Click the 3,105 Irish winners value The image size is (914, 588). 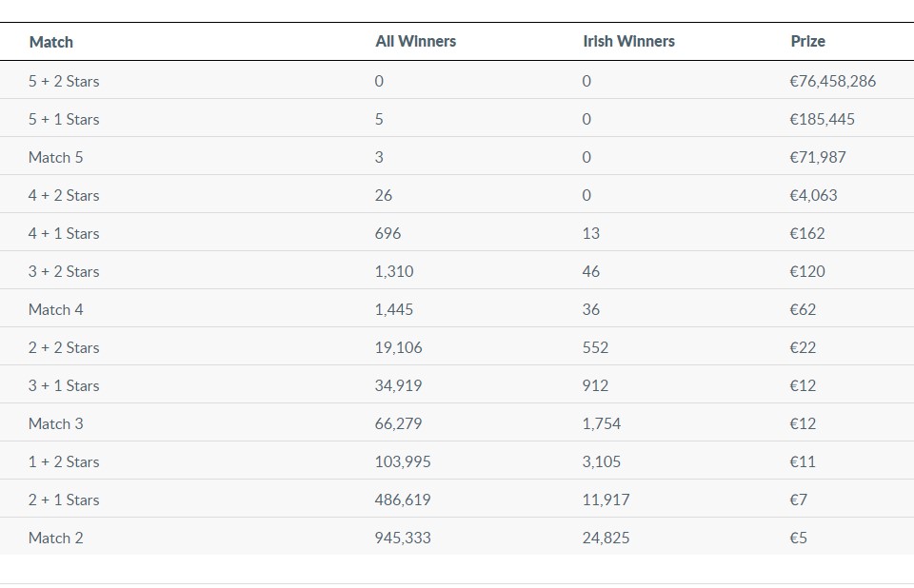602,462
